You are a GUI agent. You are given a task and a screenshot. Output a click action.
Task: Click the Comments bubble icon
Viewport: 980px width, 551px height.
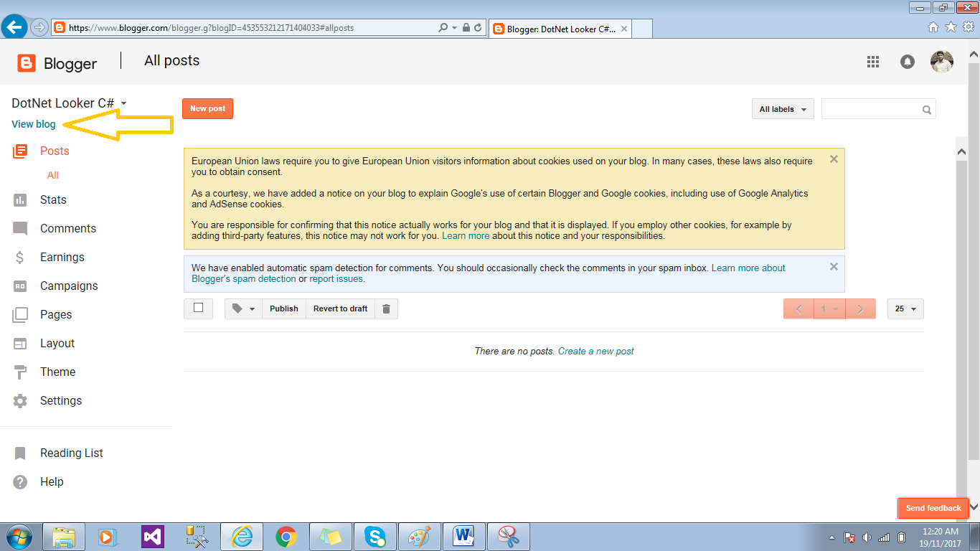(20, 229)
